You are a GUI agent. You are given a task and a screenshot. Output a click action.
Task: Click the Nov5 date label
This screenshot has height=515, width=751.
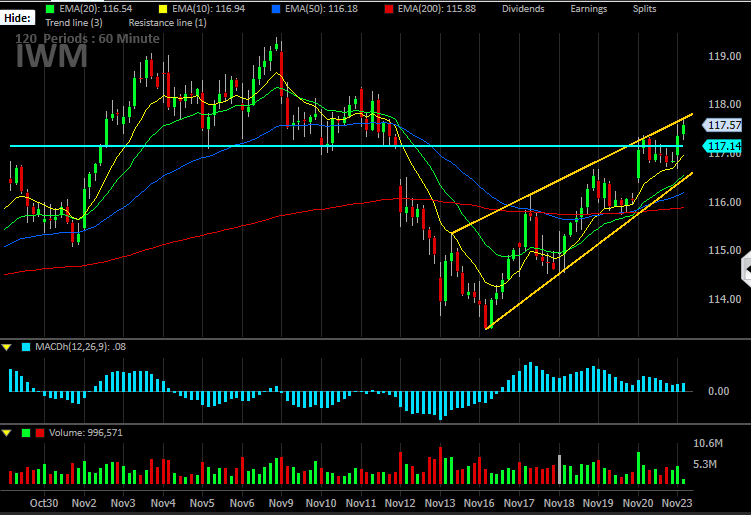click(x=202, y=503)
